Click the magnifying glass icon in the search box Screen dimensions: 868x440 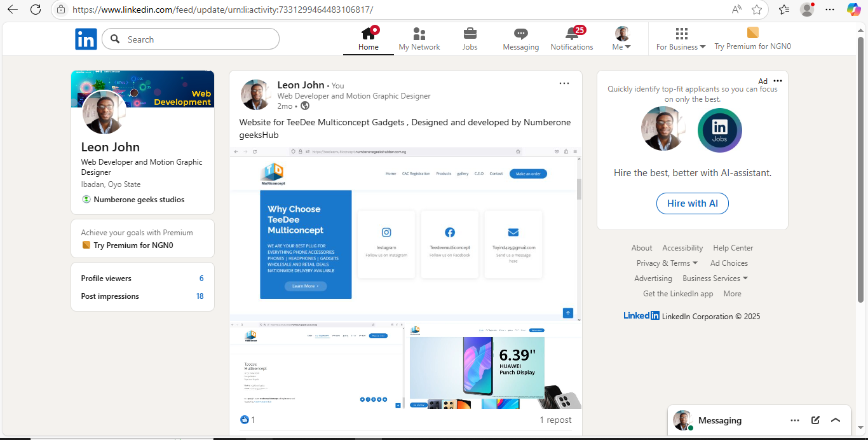(x=115, y=39)
